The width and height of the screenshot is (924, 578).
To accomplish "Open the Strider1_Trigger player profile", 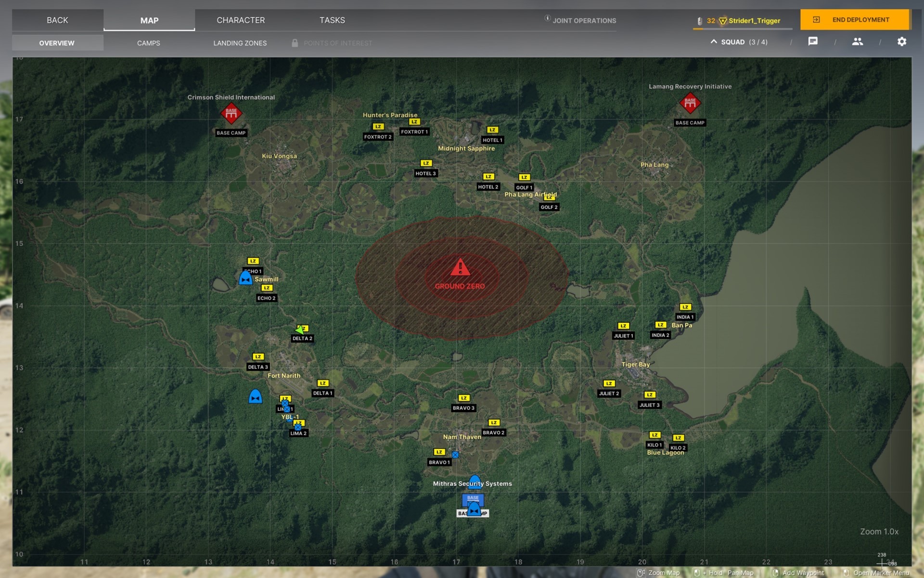I will (754, 21).
